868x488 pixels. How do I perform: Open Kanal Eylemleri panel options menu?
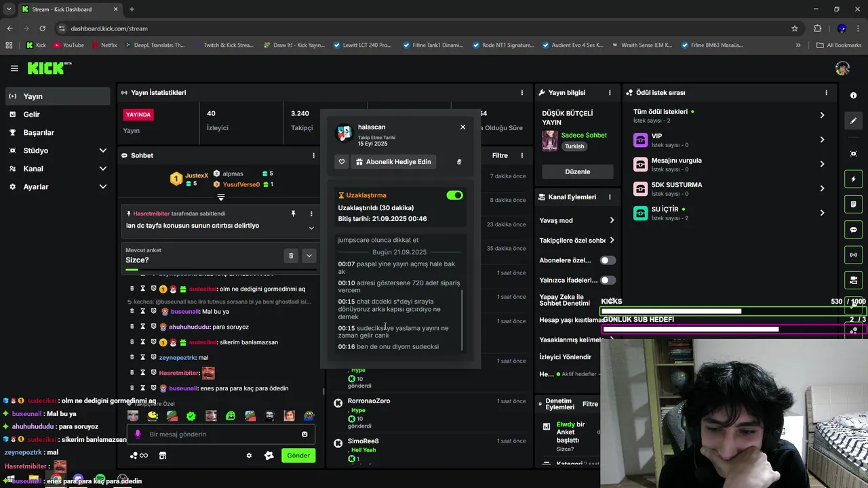point(610,197)
